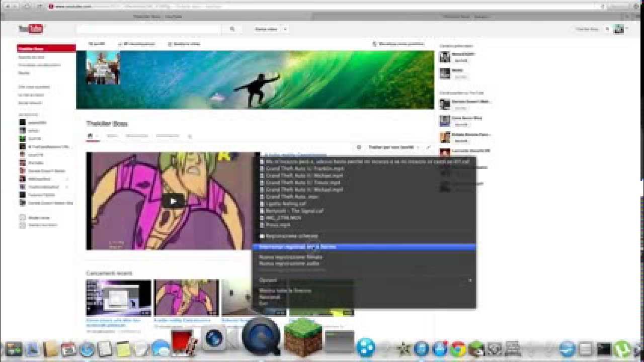Play the channel trailer video

173,201
